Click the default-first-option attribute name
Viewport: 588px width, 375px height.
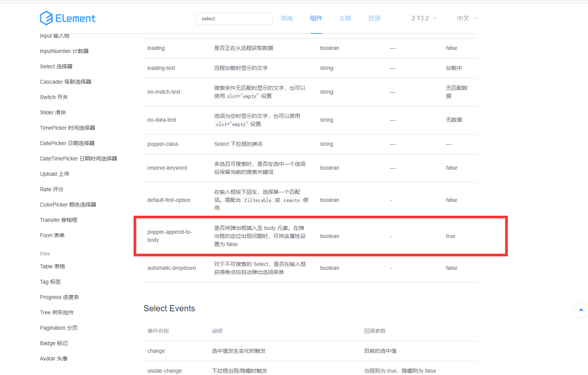tap(169, 200)
